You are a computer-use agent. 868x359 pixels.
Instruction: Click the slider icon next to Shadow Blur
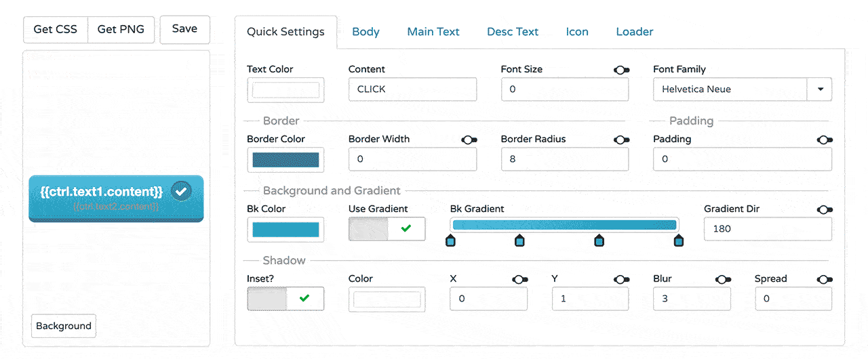(x=723, y=279)
